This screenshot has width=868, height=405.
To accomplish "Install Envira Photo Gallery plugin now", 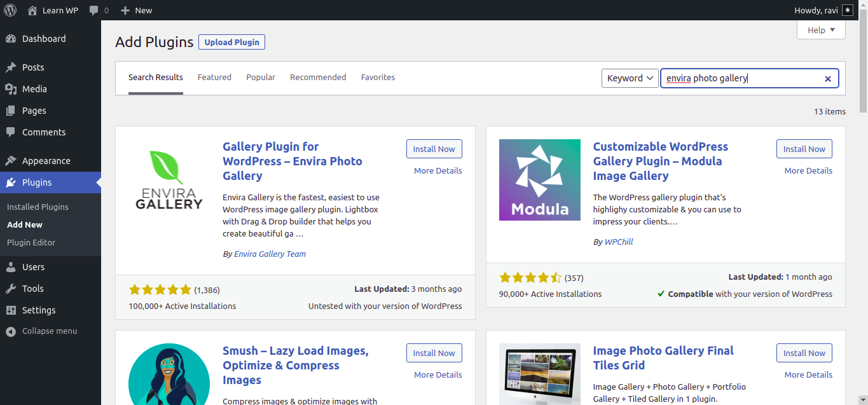I will point(434,149).
